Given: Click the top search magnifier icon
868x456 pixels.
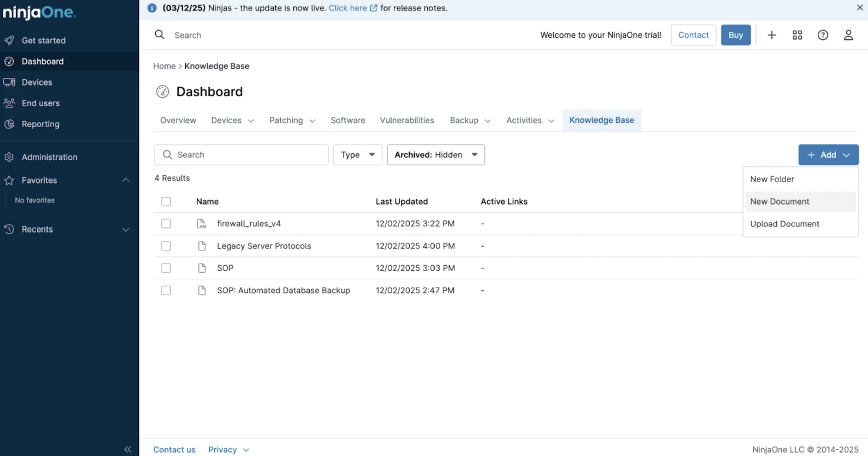Looking at the screenshot, I should click(x=159, y=35).
